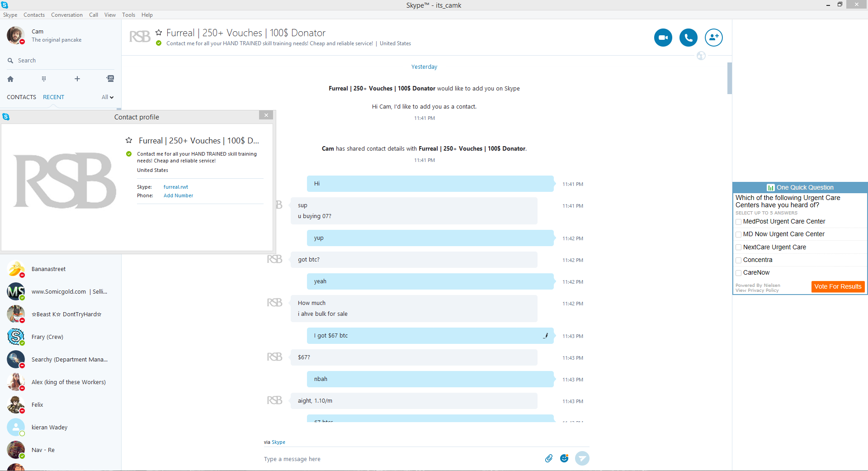This screenshot has width=868, height=471.
Task: Click the 'u buying 07?' message
Action: tap(314, 216)
